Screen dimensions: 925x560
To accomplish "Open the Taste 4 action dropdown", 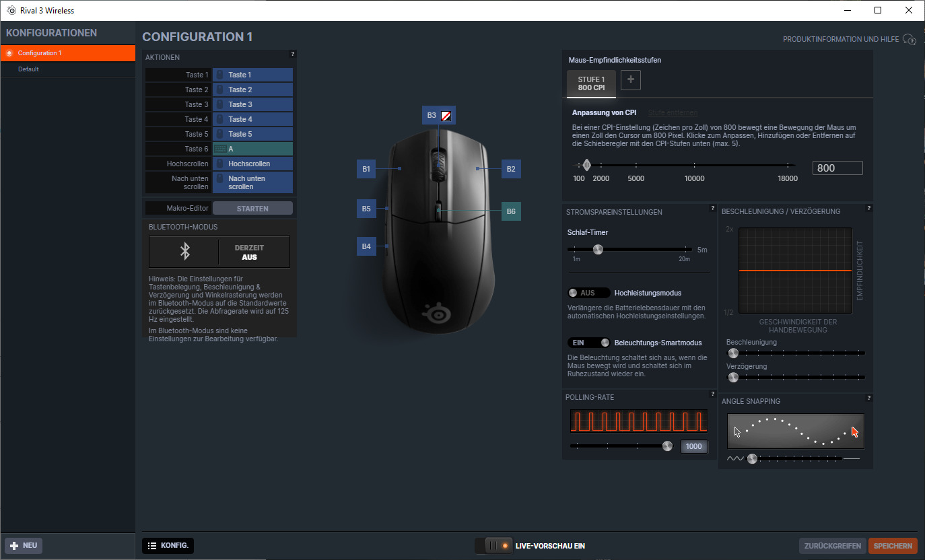I will (x=252, y=119).
